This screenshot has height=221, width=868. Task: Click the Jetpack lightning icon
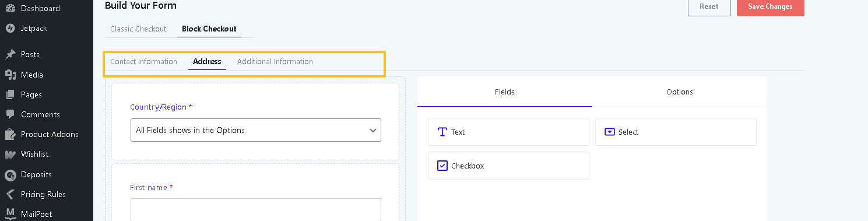pos(10,28)
